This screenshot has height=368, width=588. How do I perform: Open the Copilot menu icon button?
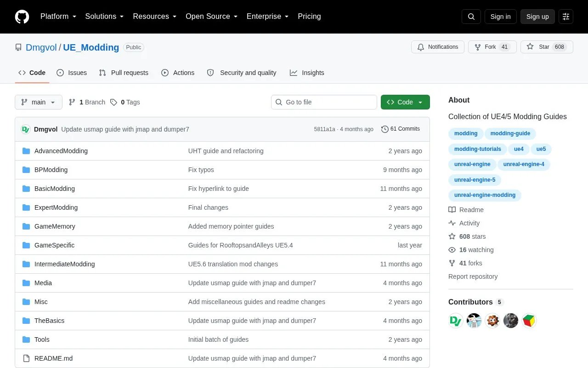[x=566, y=17]
